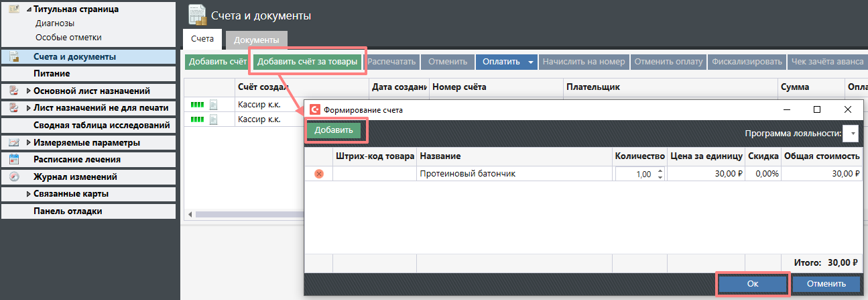Select the Счета tab
Image resolution: width=868 pixels, height=300 pixels.
coord(202,40)
